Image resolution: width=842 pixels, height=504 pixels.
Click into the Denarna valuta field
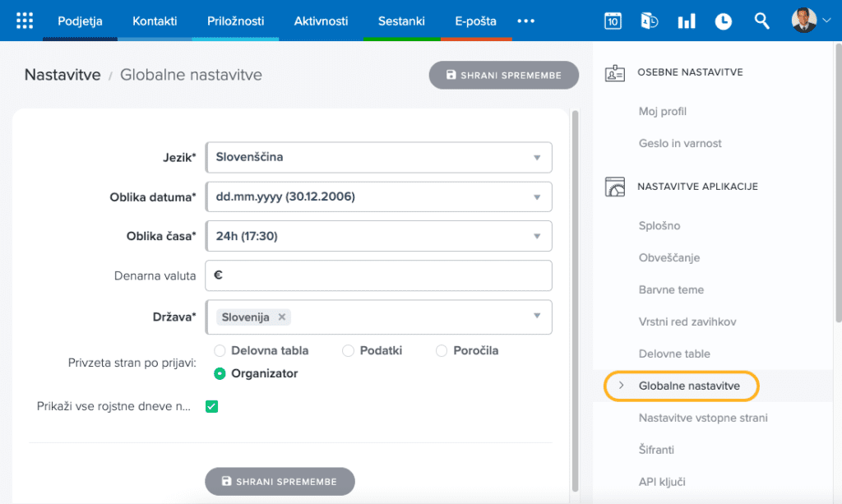pos(378,276)
